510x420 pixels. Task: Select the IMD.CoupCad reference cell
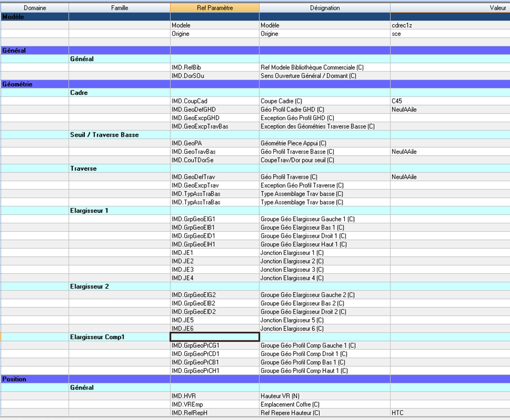214,101
